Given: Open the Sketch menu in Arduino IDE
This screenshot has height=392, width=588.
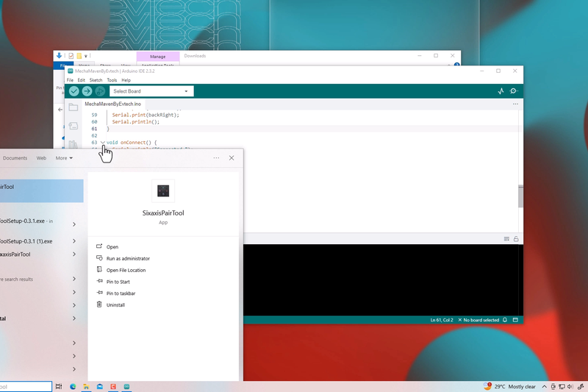Looking at the screenshot, I should click(x=96, y=80).
